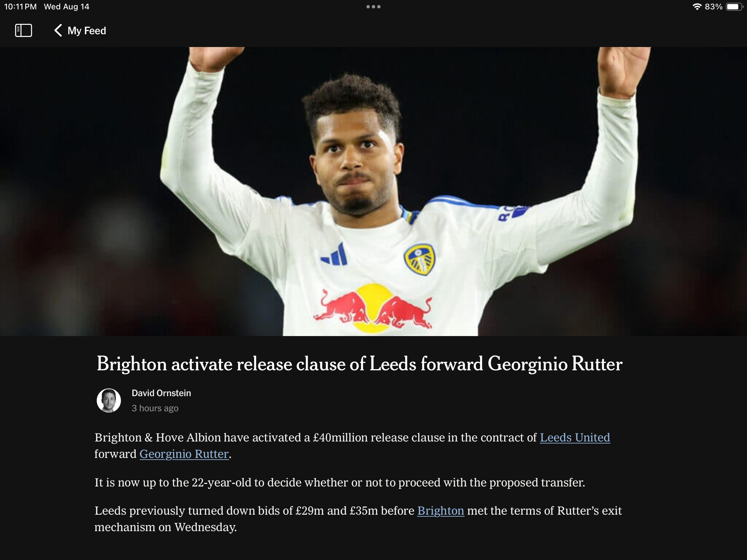Tap the 83% battery percentage

(713, 7)
